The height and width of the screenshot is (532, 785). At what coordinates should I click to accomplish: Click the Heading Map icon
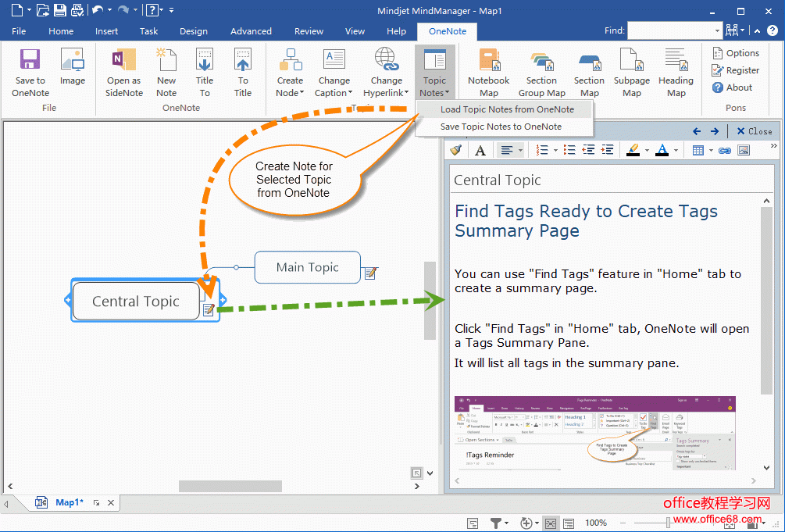(676, 72)
